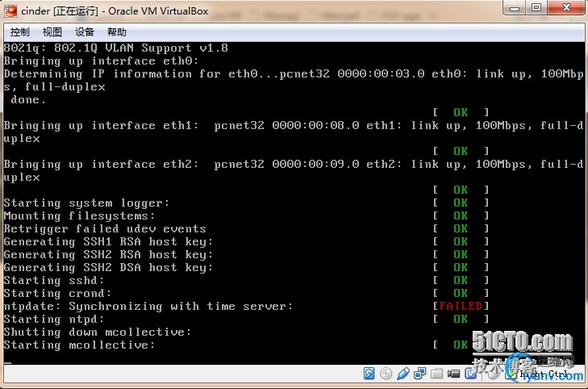Click the CPU virtualization status icon
588x389 pixels.
(470, 374)
